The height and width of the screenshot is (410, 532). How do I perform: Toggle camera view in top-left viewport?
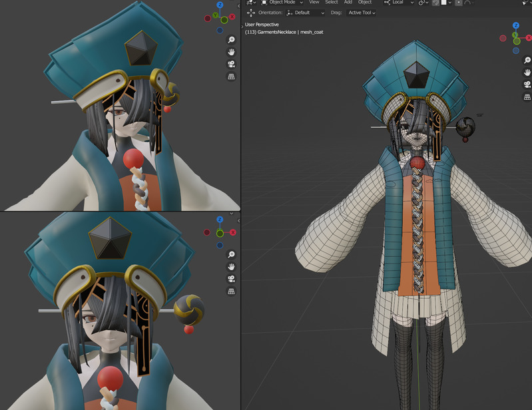[231, 65]
